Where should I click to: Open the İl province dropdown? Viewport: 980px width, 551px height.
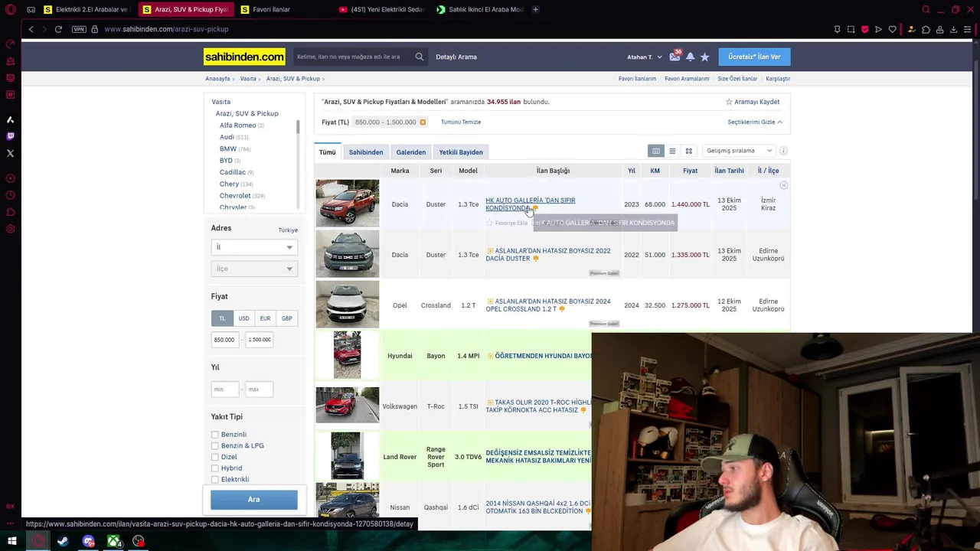(253, 247)
